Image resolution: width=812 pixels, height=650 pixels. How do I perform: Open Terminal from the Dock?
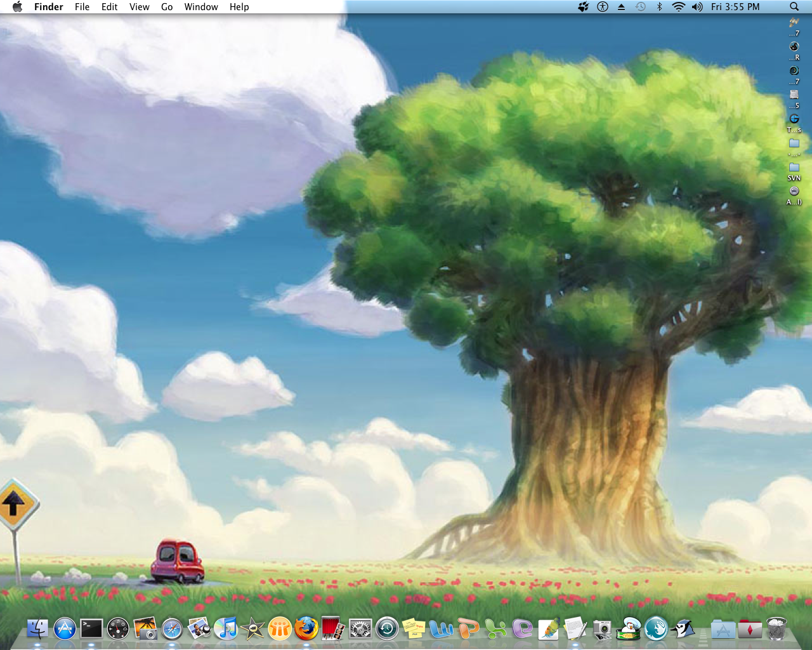91,628
